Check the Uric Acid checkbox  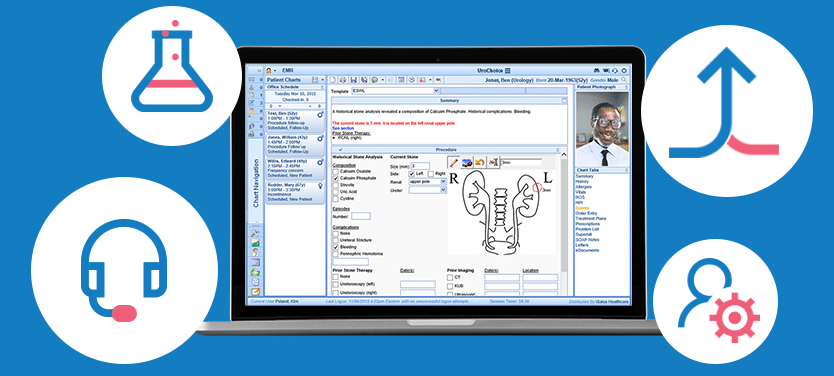pyautogui.click(x=336, y=191)
